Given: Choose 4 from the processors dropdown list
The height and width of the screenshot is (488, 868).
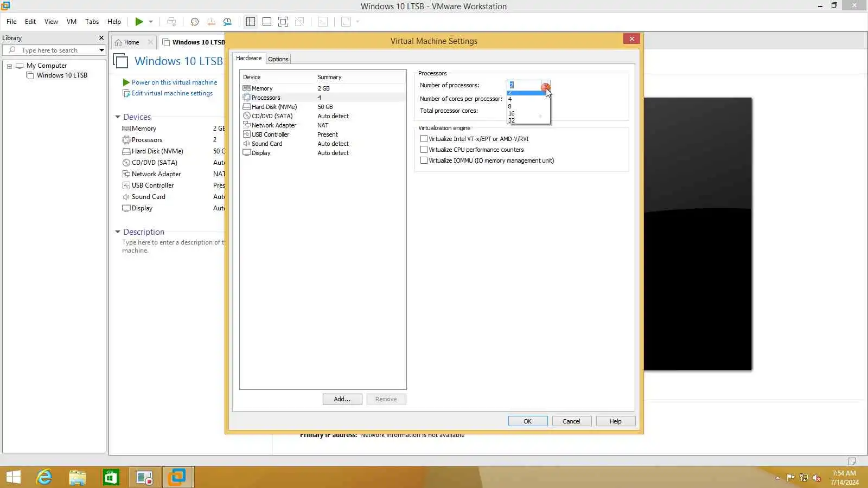Looking at the screenshot, I should click(528, 99).
